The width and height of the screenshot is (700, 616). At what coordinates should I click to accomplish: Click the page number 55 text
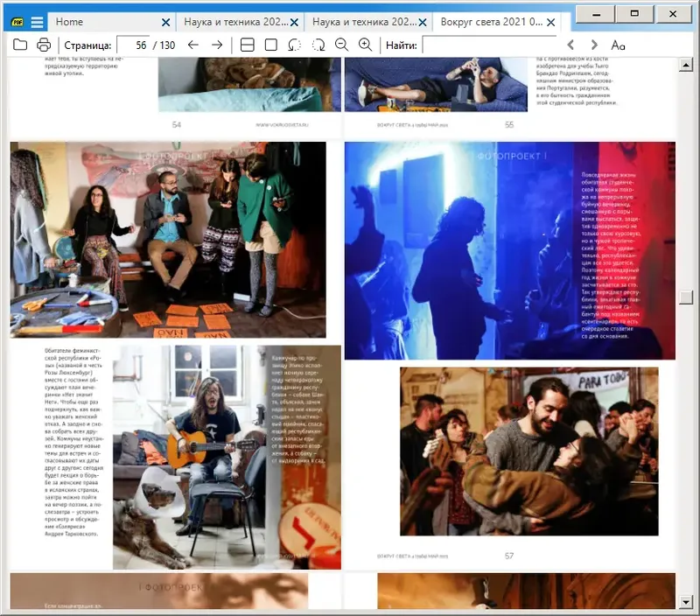509,124
